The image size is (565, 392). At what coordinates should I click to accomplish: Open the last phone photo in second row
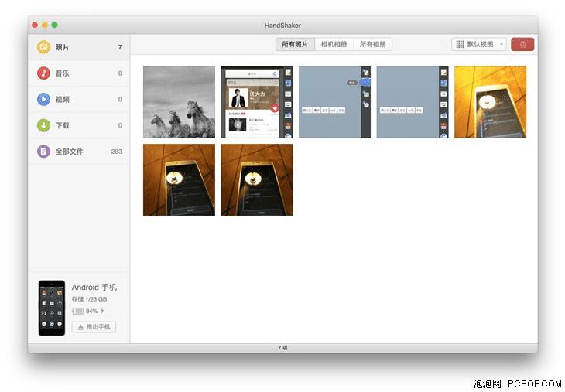[x=257, y=179]
